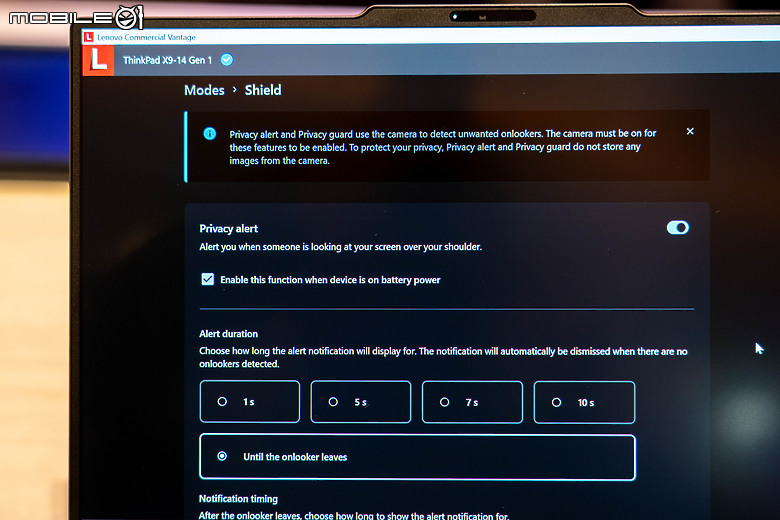780x520 pixels.
Task: Click the Alert duration heading
Action: (228, 333)
